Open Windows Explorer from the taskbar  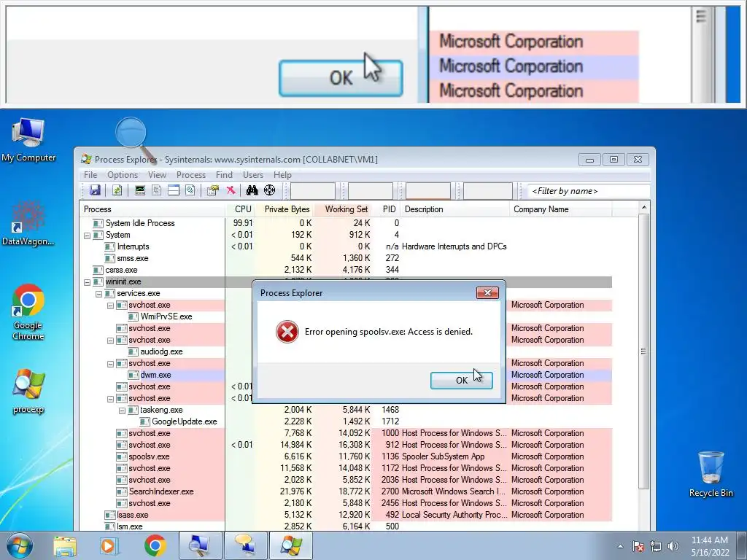coord(65,545)
